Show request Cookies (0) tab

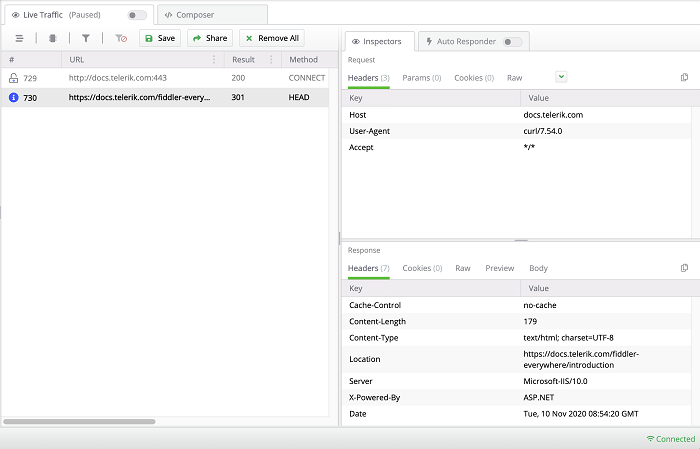coord(474,78)
